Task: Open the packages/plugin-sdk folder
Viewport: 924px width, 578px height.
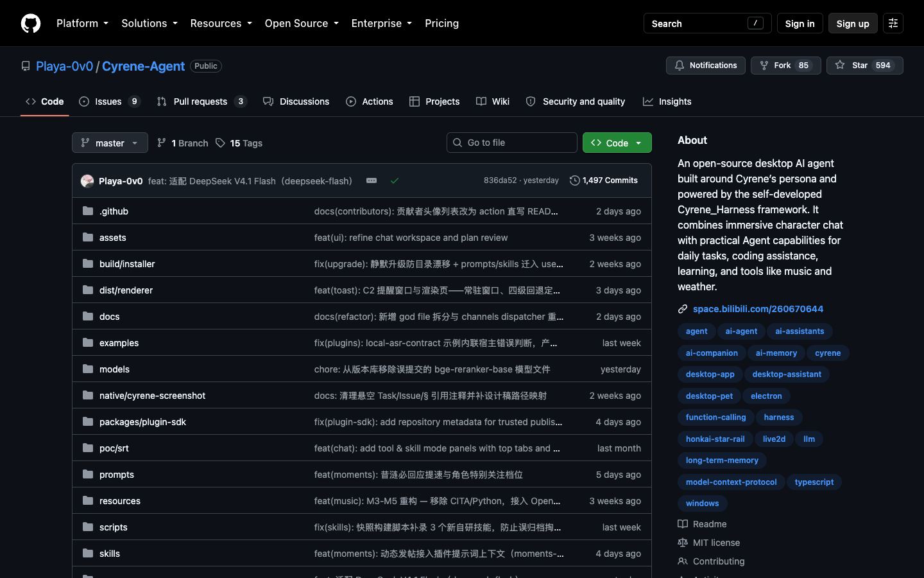Action: [142, 422]
